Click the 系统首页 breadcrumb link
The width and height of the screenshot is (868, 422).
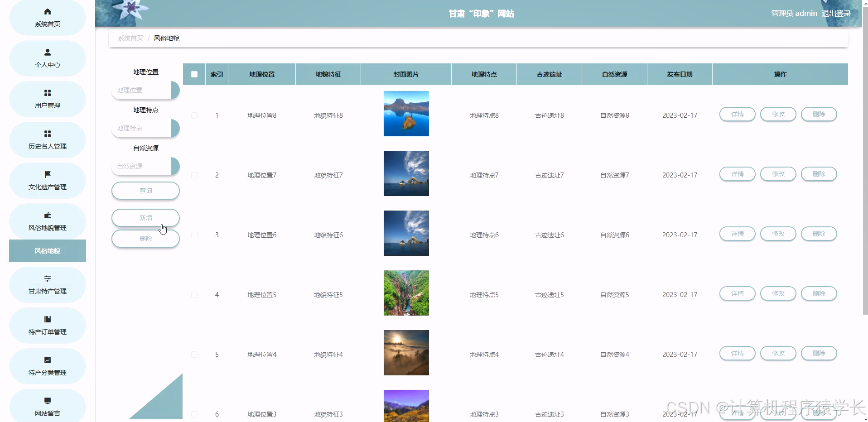(130, 38)
